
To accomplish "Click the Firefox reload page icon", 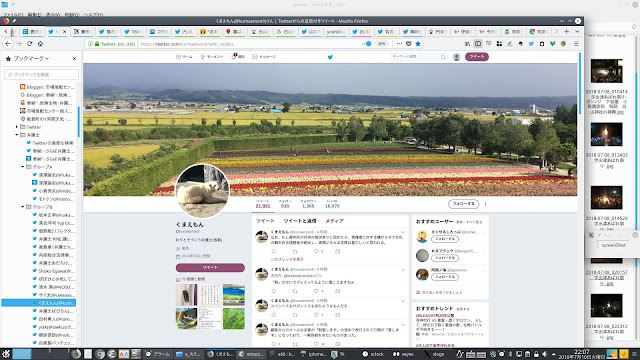I will (x=29, y=44).
